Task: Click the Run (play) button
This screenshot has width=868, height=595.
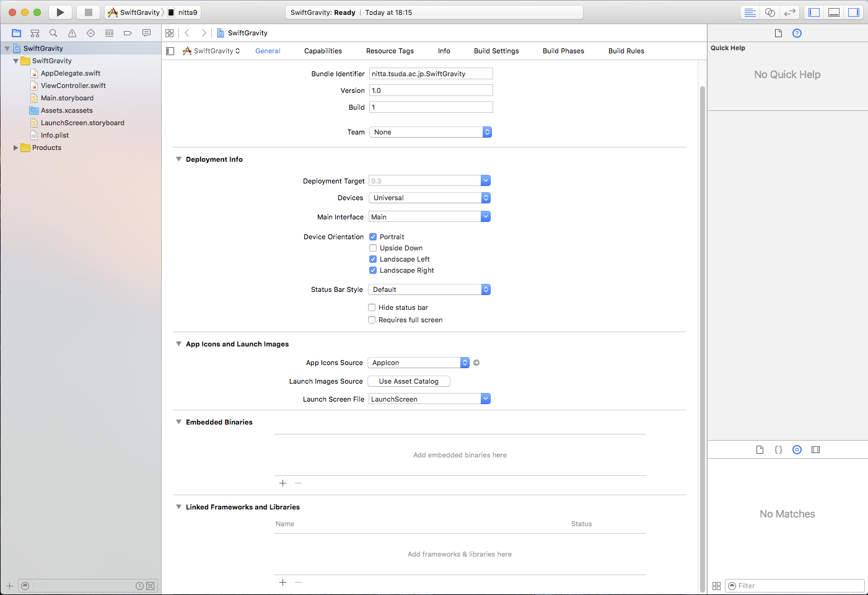Action: 60,12
